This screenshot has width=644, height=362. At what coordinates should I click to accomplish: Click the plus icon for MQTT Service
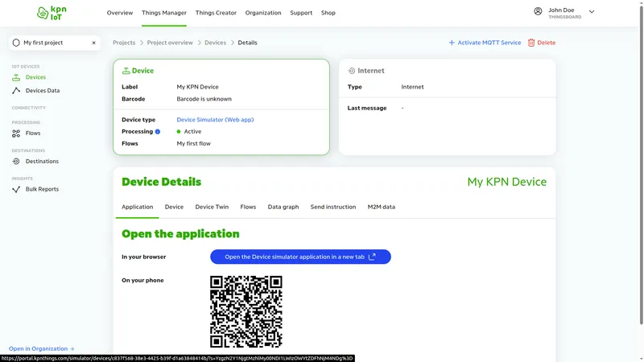pos(452,43)
